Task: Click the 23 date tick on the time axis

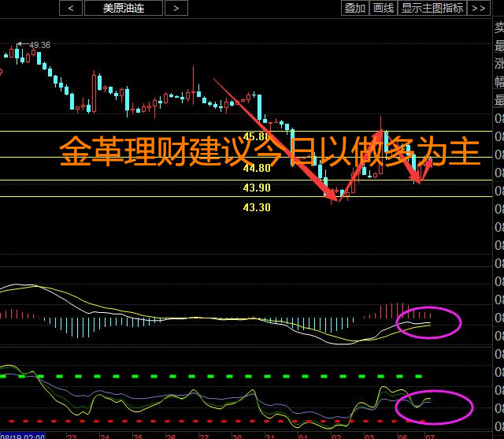Action: pos(72,435)
